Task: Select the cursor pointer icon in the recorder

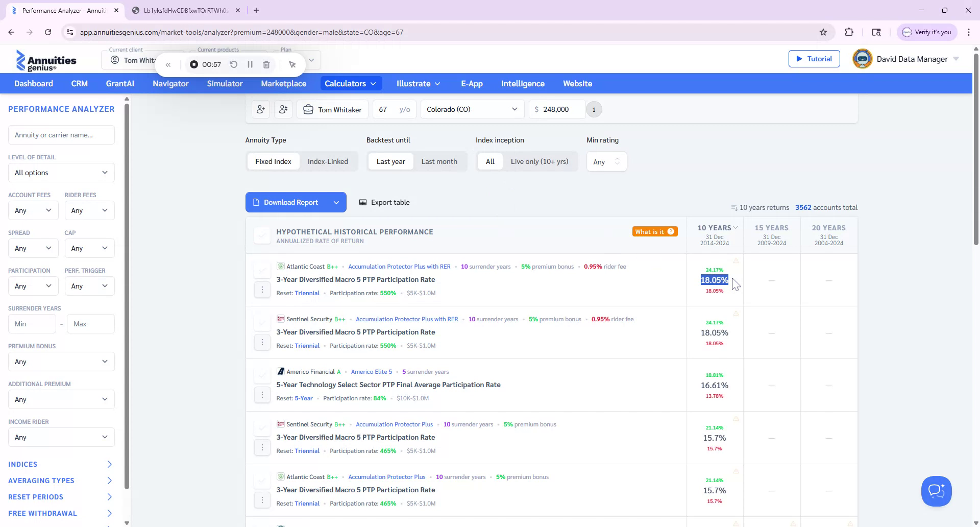Action: (x=292, y=64)
